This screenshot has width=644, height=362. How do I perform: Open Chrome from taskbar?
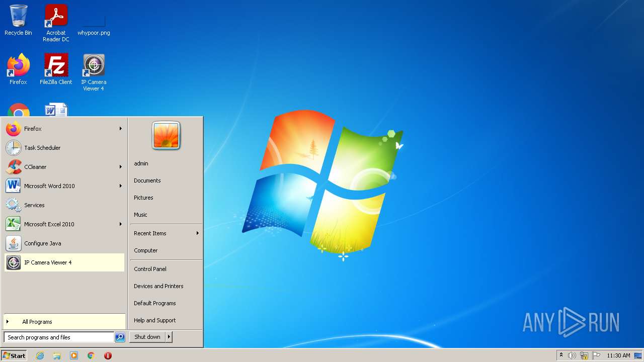coord(91,355)
